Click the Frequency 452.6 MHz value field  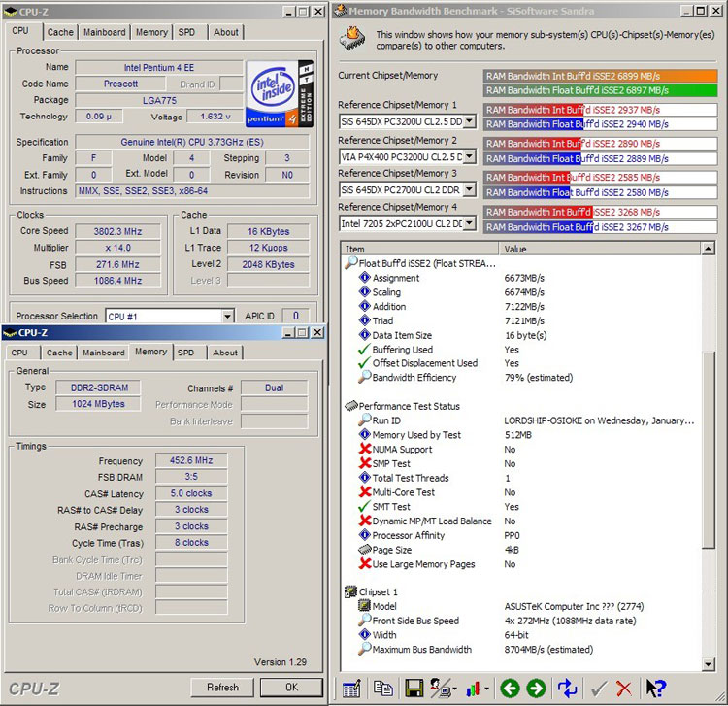(x=191, y=460)
